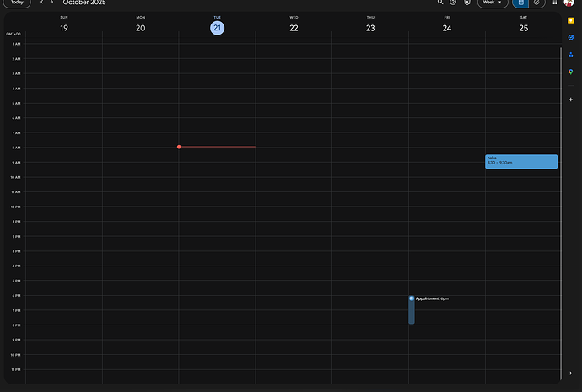Click the Appointment schedule icon on Friday
The image size is (582, 392).
point(412,298)
